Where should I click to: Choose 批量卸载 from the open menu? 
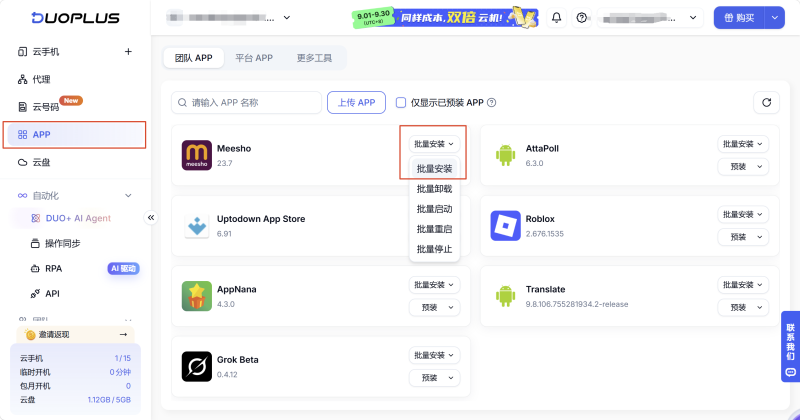434,189
